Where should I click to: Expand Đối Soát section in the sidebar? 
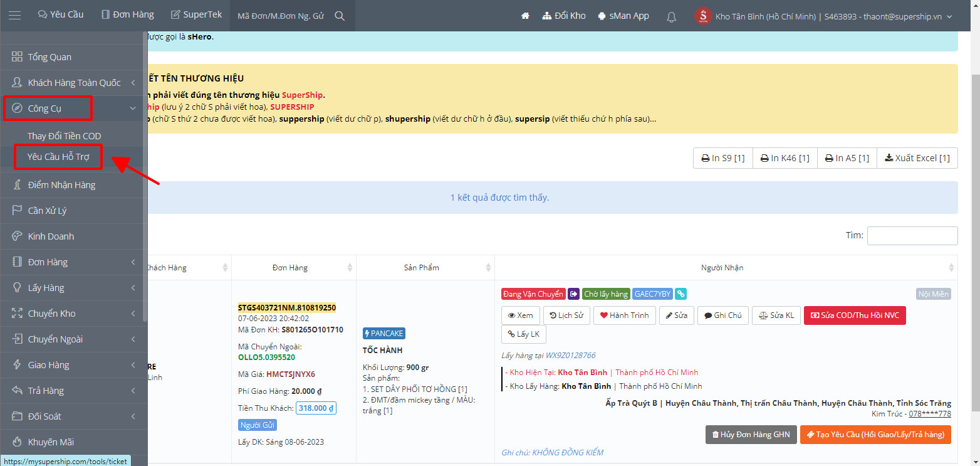(74, 416)
